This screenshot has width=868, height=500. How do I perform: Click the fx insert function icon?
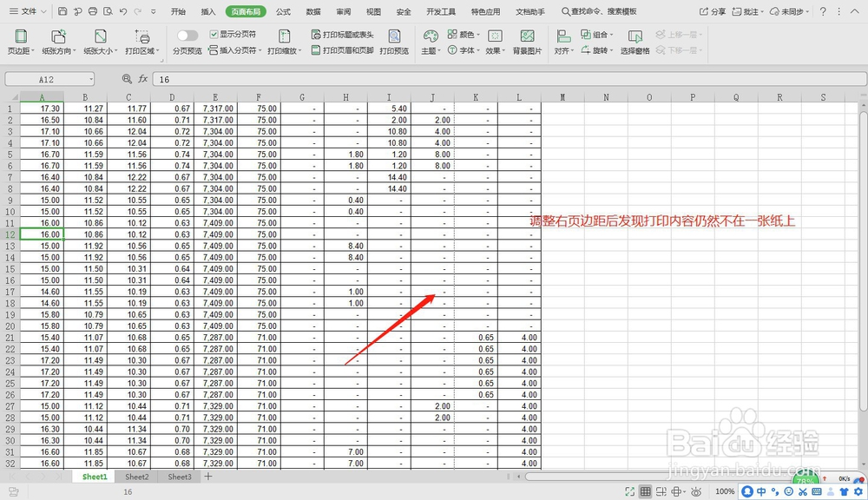tap(143, 79)
